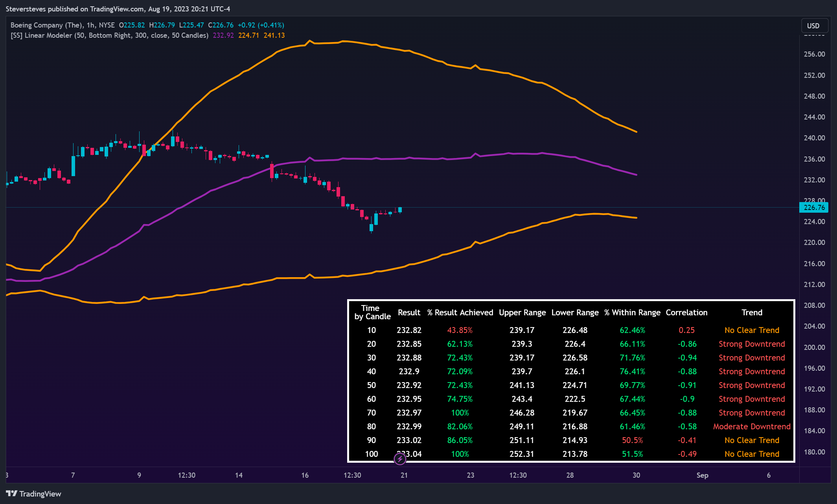Click the O225.82 open price value
The width and height of the screenshot is (837, 504).
[132, 25]
